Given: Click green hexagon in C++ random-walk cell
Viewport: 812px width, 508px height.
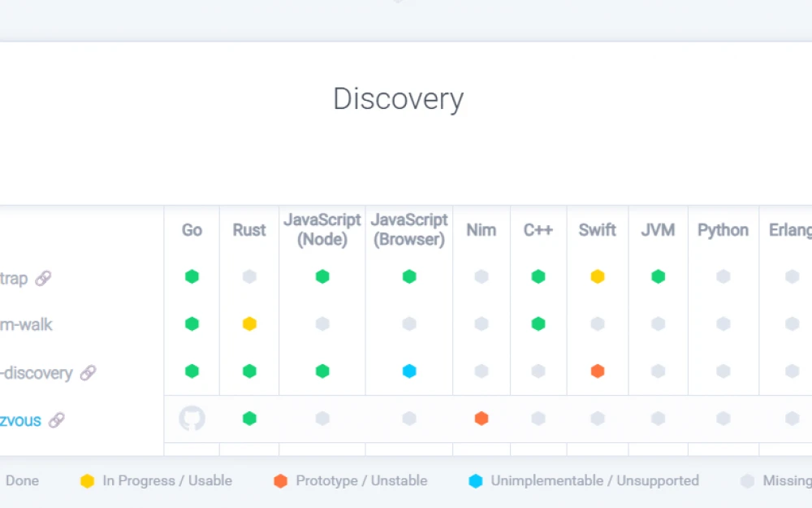Looking at the screenshot, I should (x=538, y=324).
